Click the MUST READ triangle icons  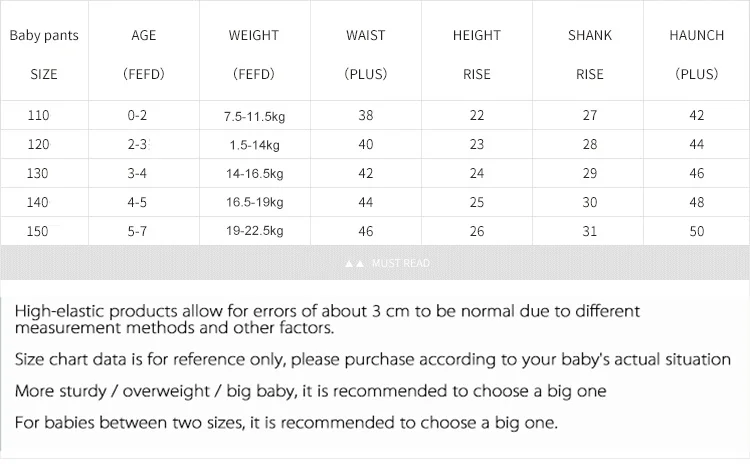[355, 264]
